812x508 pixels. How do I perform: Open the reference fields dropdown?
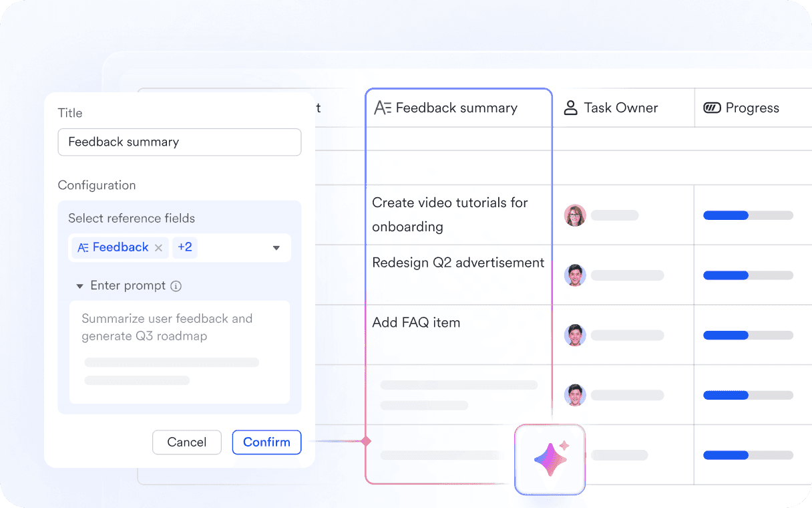[x=276, y=247]
